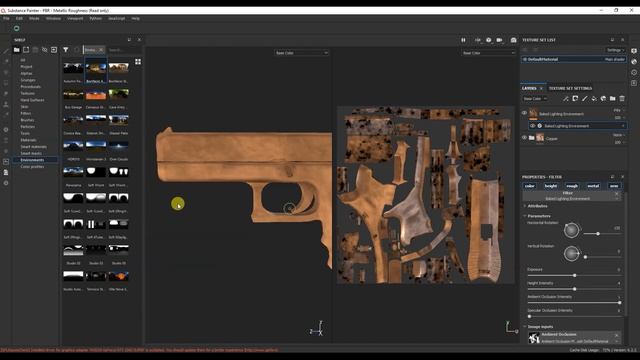Open the Window menu

53,18
